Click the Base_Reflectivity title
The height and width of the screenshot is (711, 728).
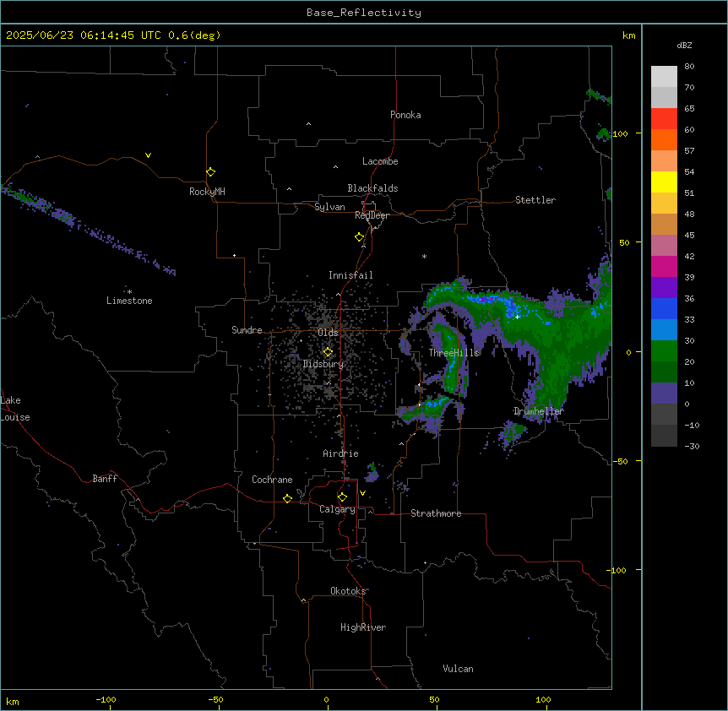click(364, 13)
